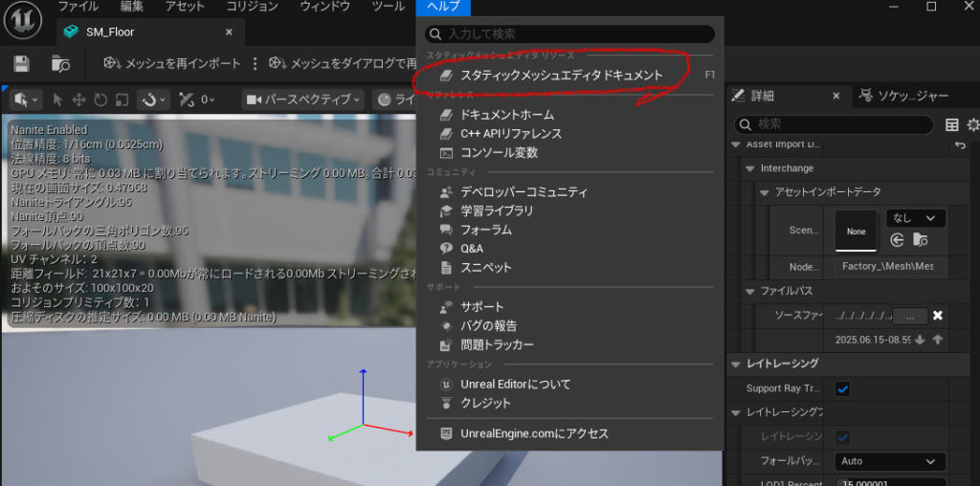
Task: Open details panel settings gear icon
Action: tap(972, 125)
